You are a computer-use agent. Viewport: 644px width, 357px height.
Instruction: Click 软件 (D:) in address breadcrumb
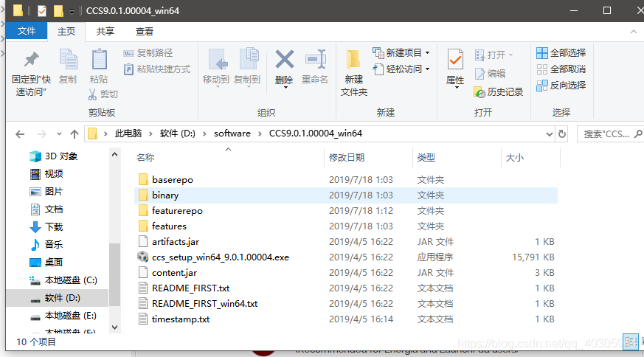(178, 134)
